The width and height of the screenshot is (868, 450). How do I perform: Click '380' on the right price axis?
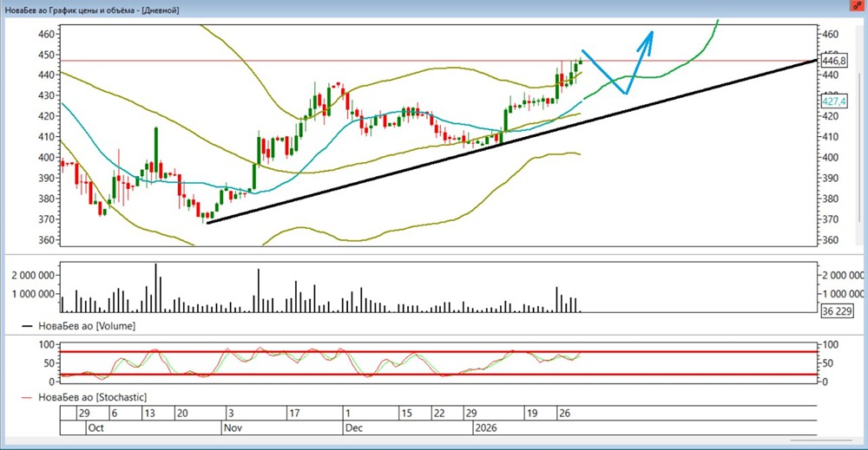pyautogui.click(x=831, y=199)
